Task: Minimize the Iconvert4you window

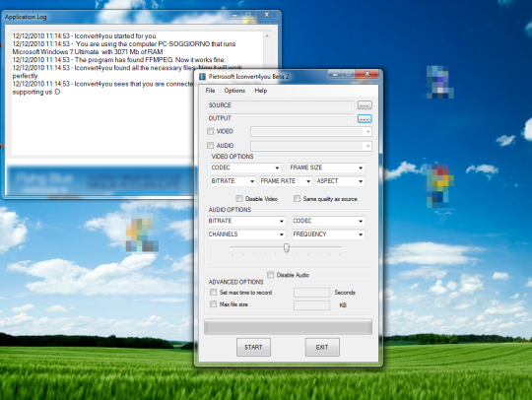Action: click(335, 74)
